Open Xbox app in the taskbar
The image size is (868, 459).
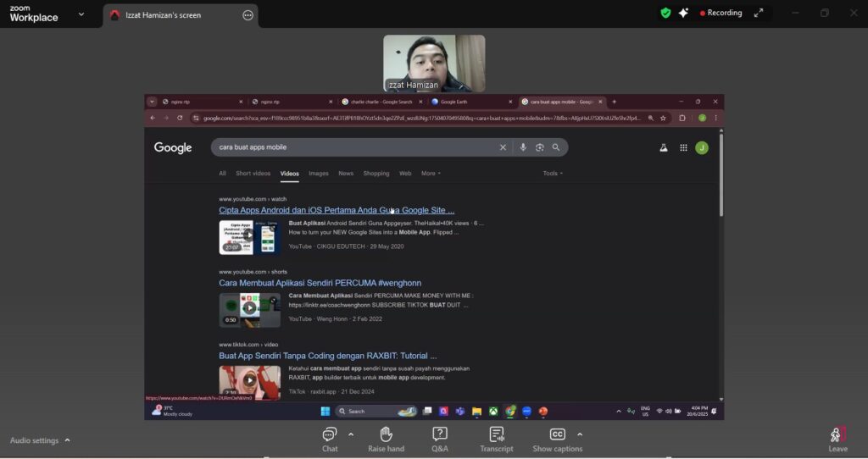point(493,411)
